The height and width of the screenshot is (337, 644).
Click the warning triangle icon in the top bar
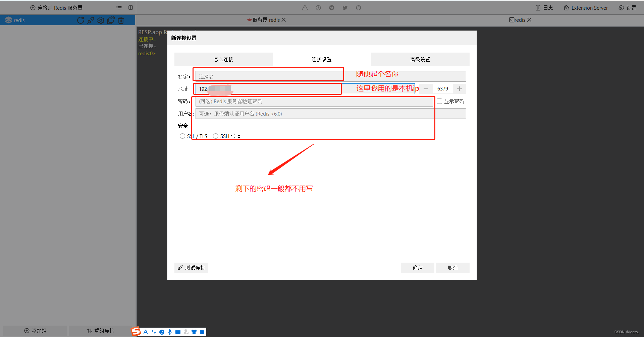pyautogui.click(x=305, y=7)
